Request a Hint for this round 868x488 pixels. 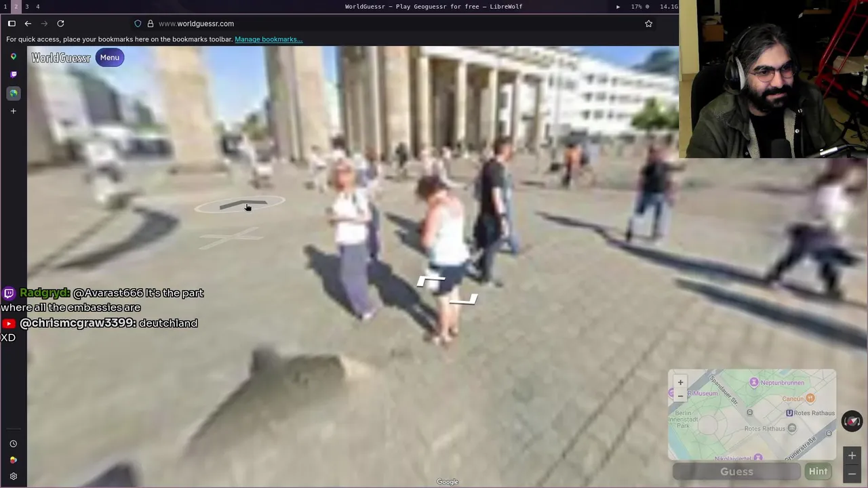coord(818,472)
